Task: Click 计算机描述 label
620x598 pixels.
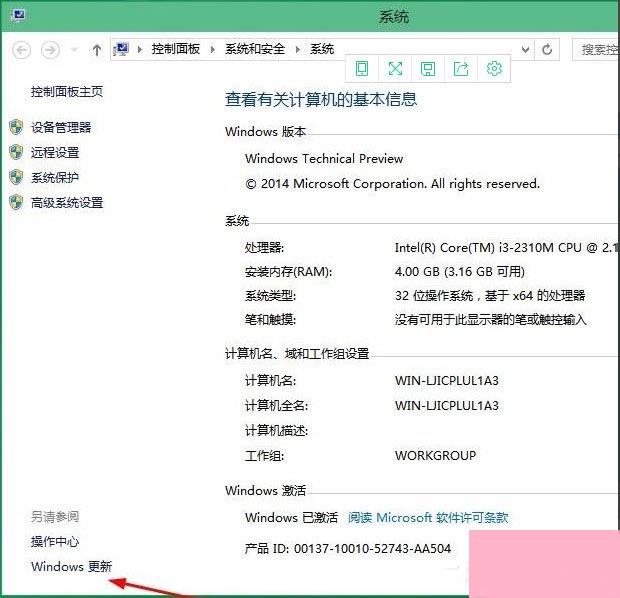Action: pos(276,430)
